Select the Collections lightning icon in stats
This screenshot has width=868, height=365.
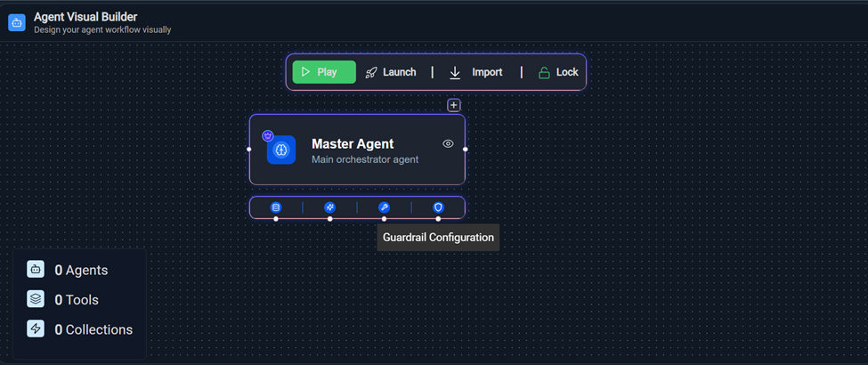[x=36, y=329]
